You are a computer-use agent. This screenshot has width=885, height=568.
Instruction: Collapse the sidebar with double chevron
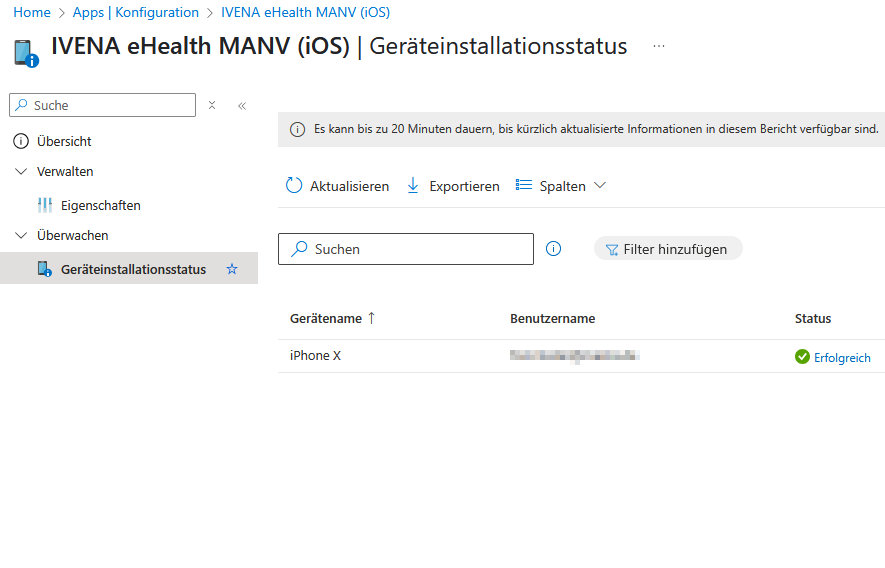click(242, 105)
